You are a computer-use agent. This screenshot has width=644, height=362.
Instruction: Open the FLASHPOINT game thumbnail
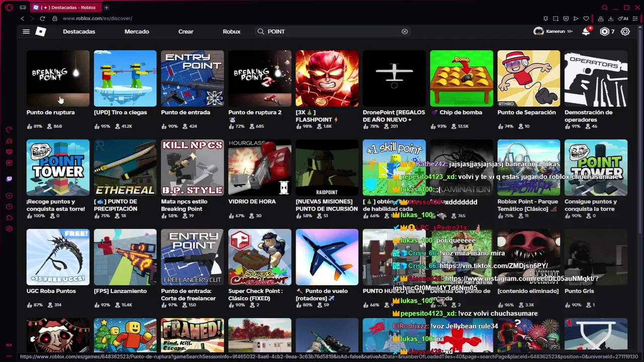click(327, 78)
